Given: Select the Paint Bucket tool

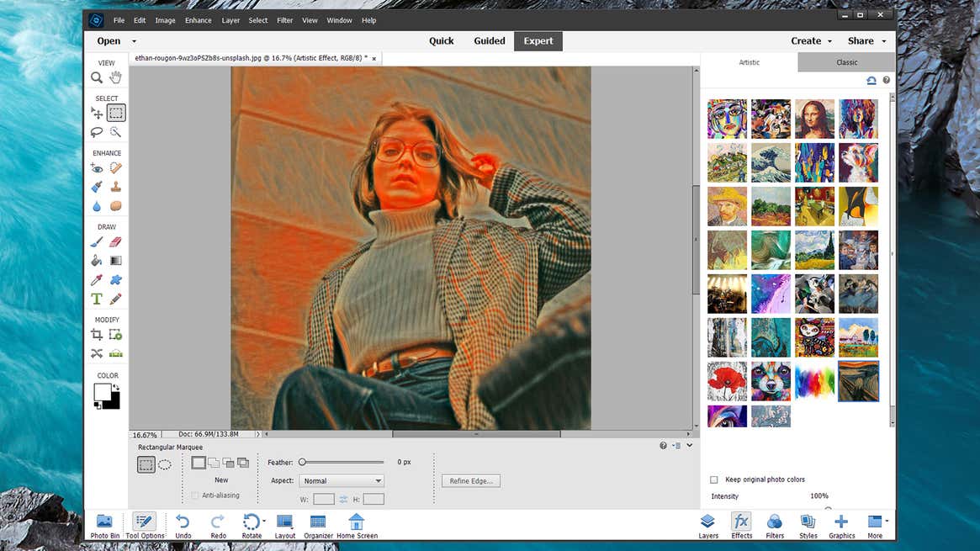Looking at the screenshot, I should coord(96,261).
